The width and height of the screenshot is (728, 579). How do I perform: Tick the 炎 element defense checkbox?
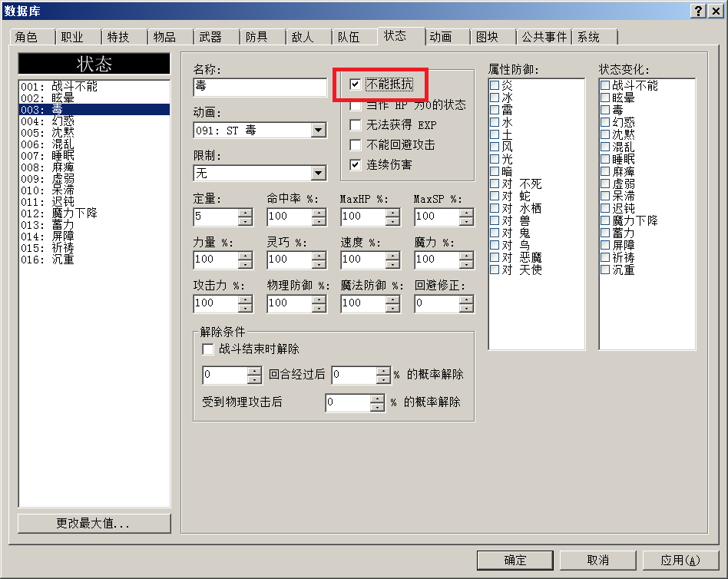click(x=495, y=85)
